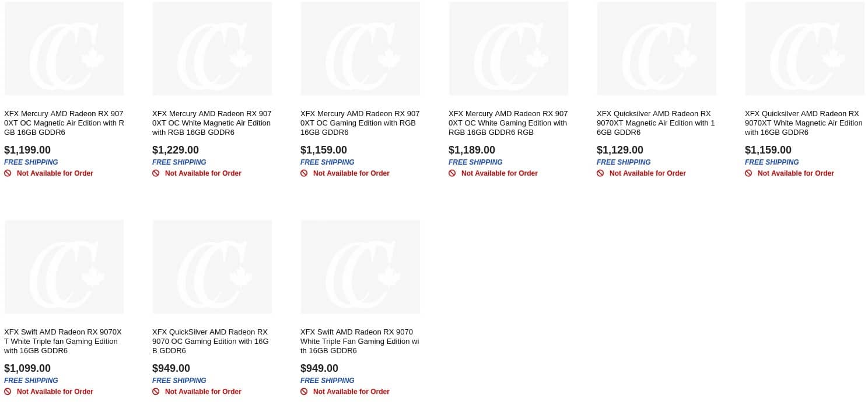Open XFX Mercury OC White Magnetic Air Edition link

click(x=212, y=123)
